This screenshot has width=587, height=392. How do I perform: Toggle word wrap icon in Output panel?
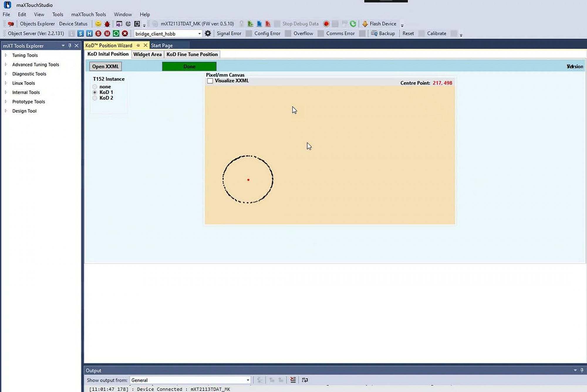pyautogui.click(x=305, y=380)
